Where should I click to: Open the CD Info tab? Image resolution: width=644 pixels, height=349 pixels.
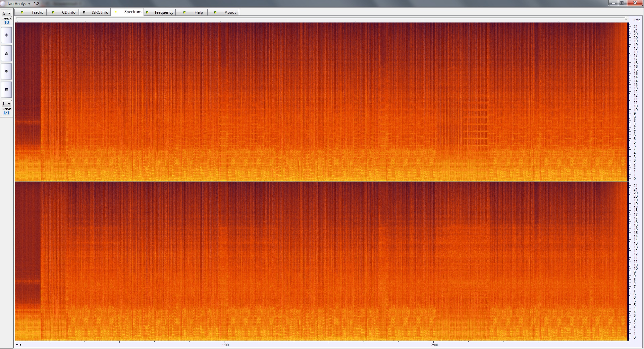pos(68,12)
